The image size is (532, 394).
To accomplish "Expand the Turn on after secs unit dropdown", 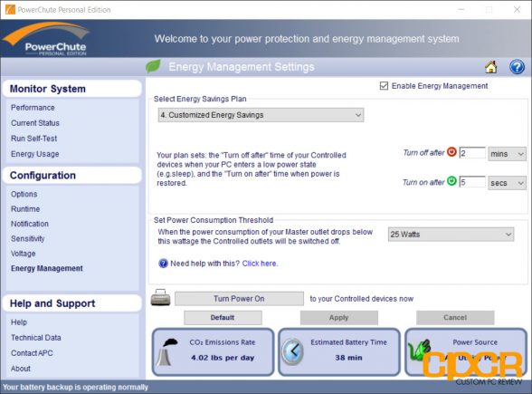I will tap(507, 183).
